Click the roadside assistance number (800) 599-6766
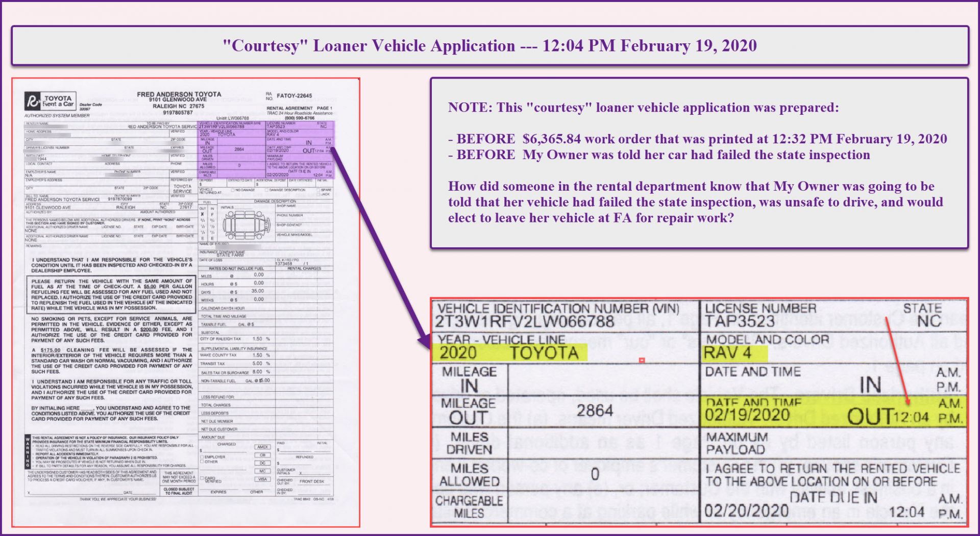The height and width of the screenshot is (536, 980). (300, 118)
